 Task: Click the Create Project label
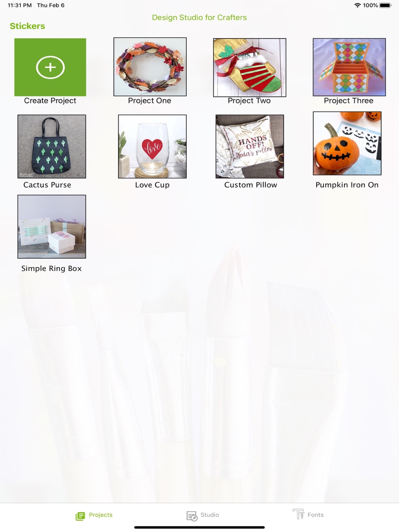(x=50, y=100)
